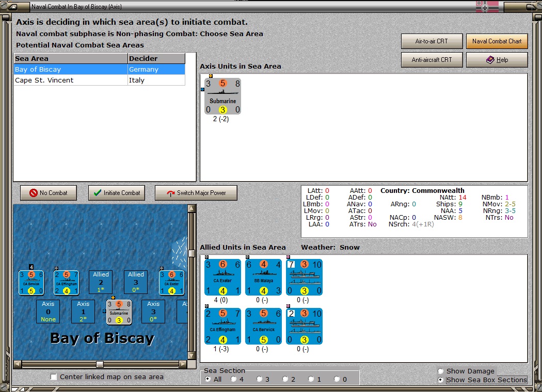Image resolution: width=542 pixels, height=392 pixels.
Task: Click the map's vertical scrollbar down arrow
Action: [192, 355]
